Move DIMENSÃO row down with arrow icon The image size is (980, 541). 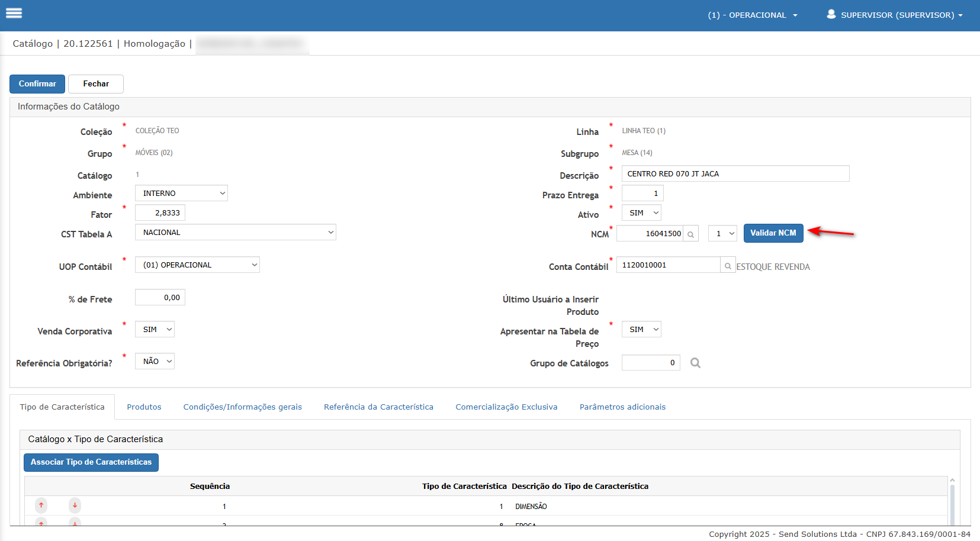[75, 505]
